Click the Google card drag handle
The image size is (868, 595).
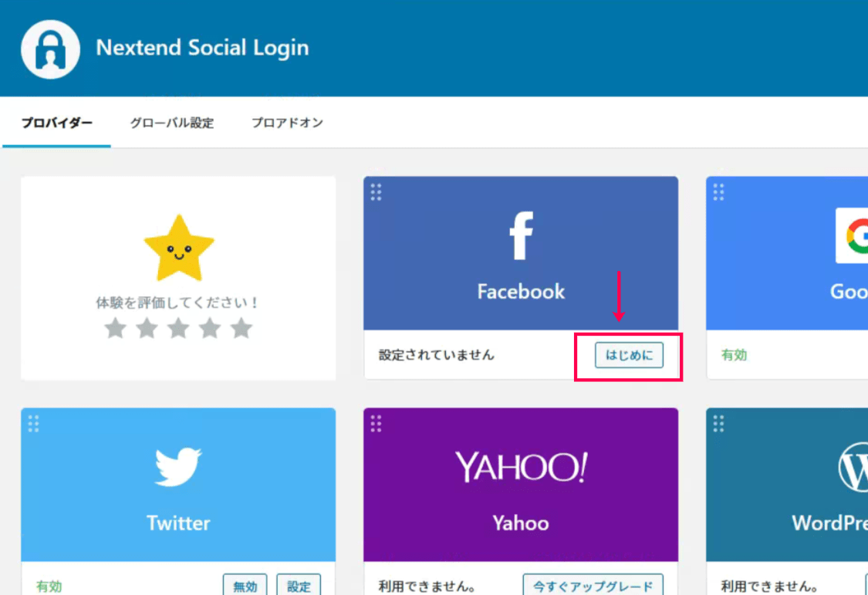click(x=718, y=192)
